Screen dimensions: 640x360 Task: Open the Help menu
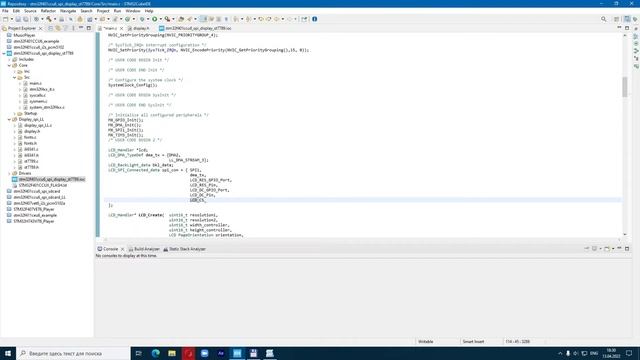point(149,11)
